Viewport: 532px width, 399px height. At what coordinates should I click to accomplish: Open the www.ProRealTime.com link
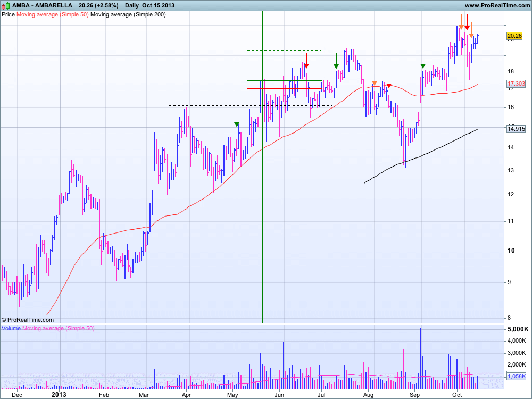(x=497, y=5)
